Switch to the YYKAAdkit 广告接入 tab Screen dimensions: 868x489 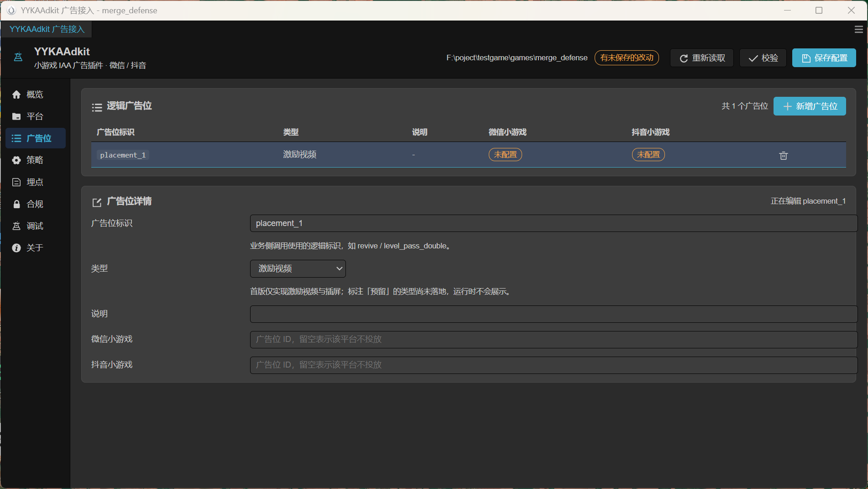47,29
